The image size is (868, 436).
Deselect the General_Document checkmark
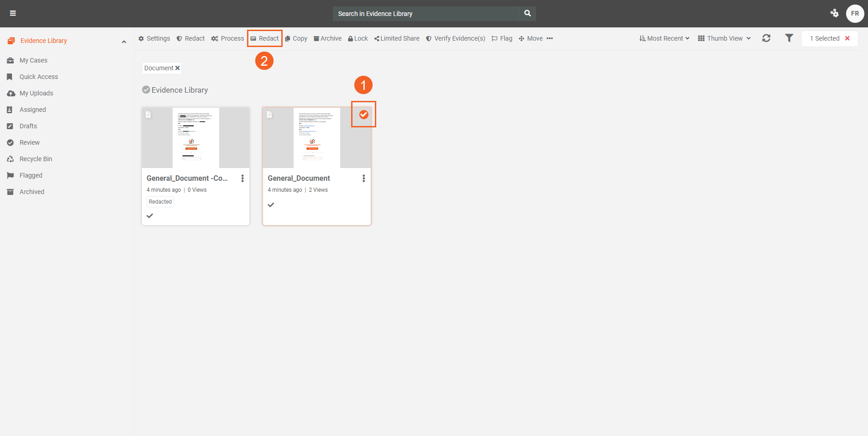point(363,115)
